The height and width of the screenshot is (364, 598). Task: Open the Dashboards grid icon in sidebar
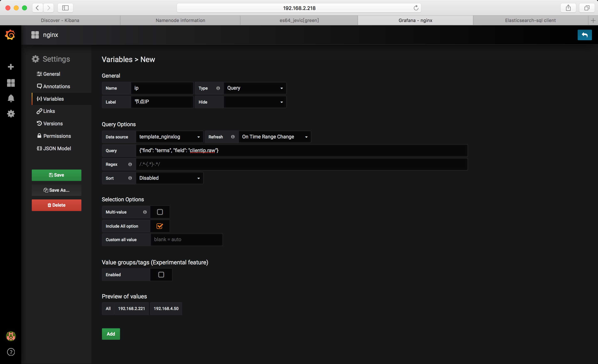[x=11, y=83]
